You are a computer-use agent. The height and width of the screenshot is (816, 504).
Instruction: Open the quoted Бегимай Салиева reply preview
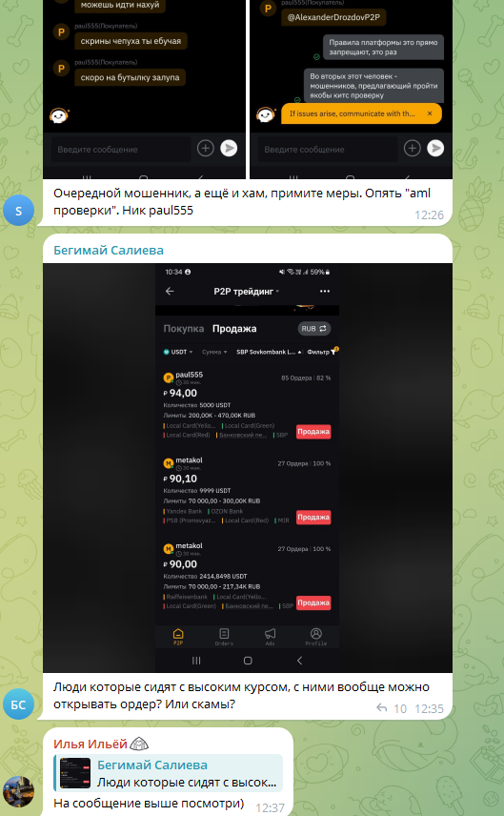168,773
